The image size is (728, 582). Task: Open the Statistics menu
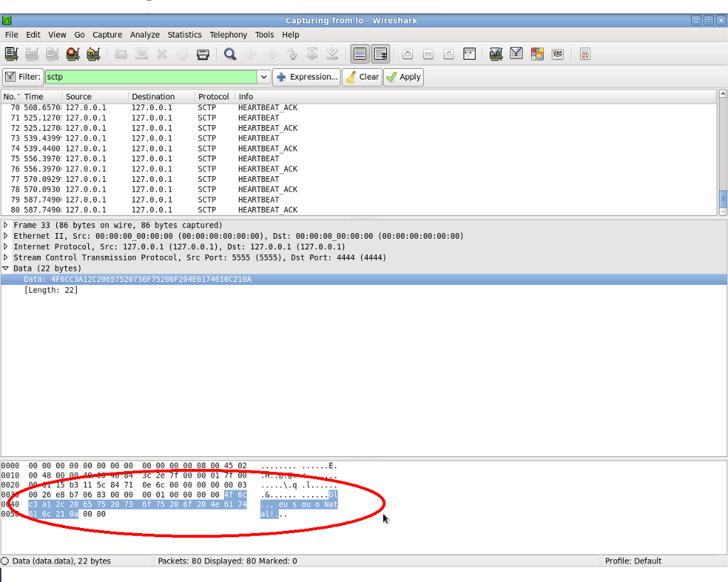pos(184,35)
